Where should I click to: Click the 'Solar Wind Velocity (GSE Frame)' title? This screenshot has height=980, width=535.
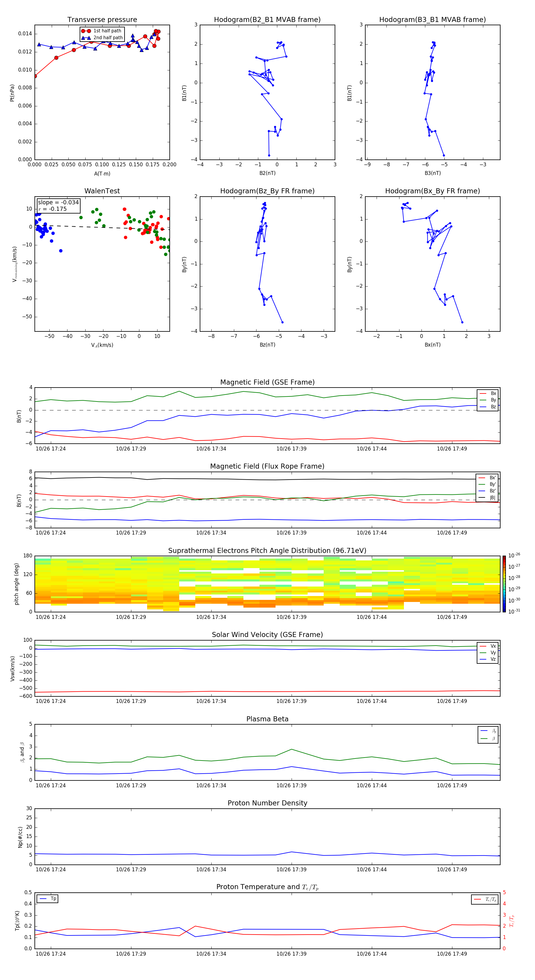267,635
